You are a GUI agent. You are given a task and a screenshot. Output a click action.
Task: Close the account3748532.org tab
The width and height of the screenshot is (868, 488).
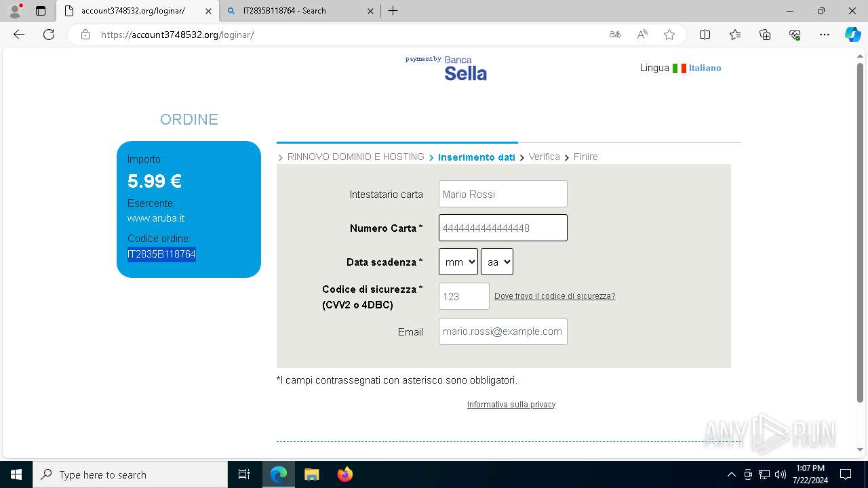pos(209,11)
